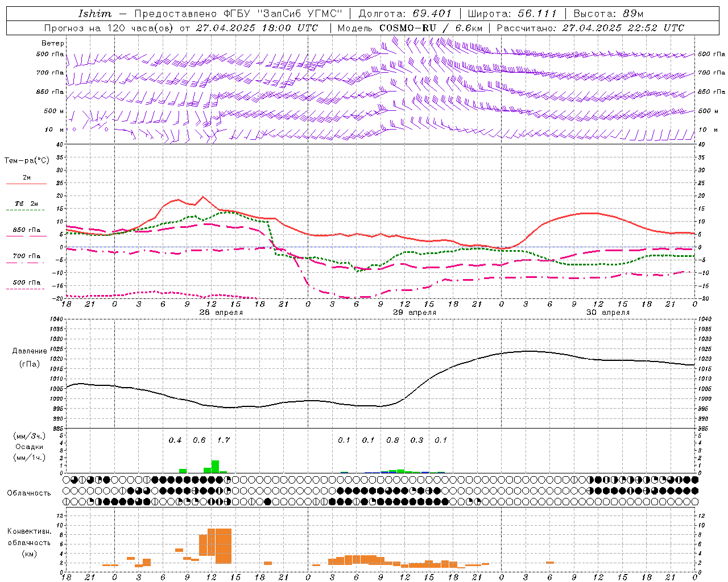Image resolution: width=728 pixels, height=582 pixels.
Task: Click the 500 м wind level label on left
Action: coord(54,111)
